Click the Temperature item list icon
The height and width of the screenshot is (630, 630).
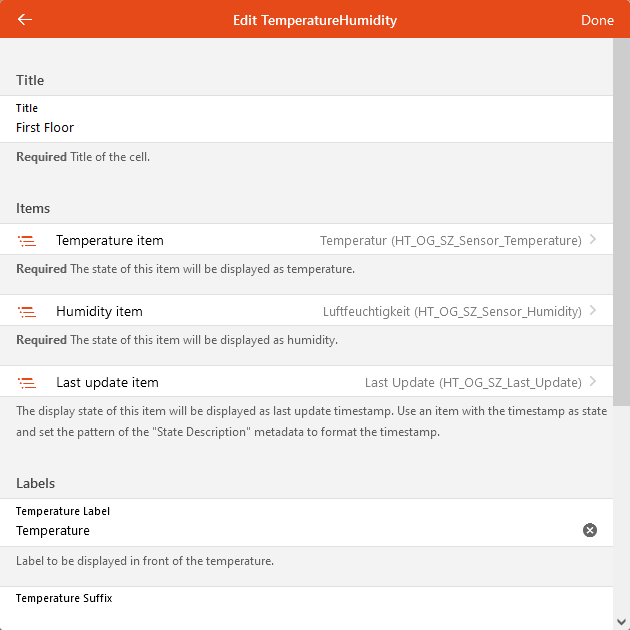pos(27,241)
